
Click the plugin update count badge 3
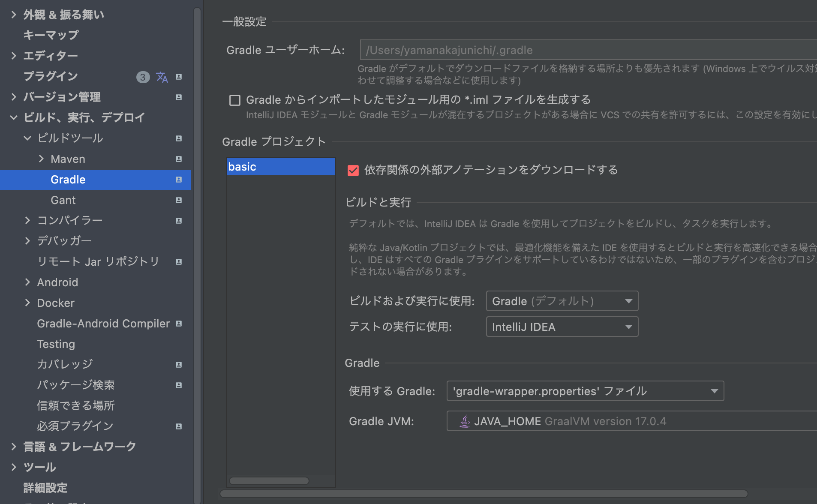pos(143,77)
